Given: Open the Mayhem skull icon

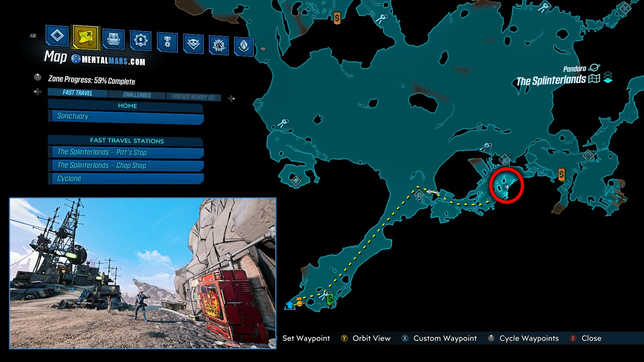Looking at the screenshot, I should tap(193, 44).
